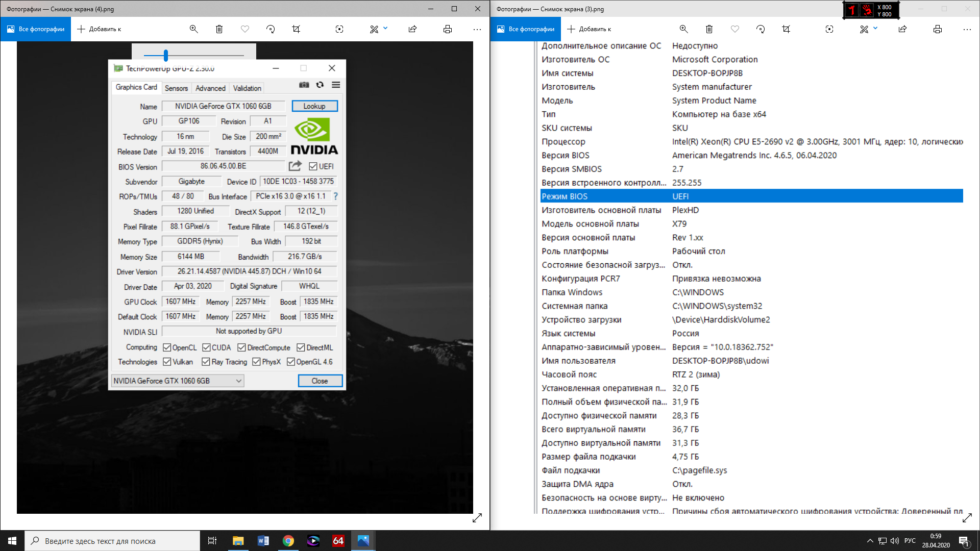Click the GPU-Z screenshot camera icon
This screenshot has width=980, height=551.
[x=304, y=85]
